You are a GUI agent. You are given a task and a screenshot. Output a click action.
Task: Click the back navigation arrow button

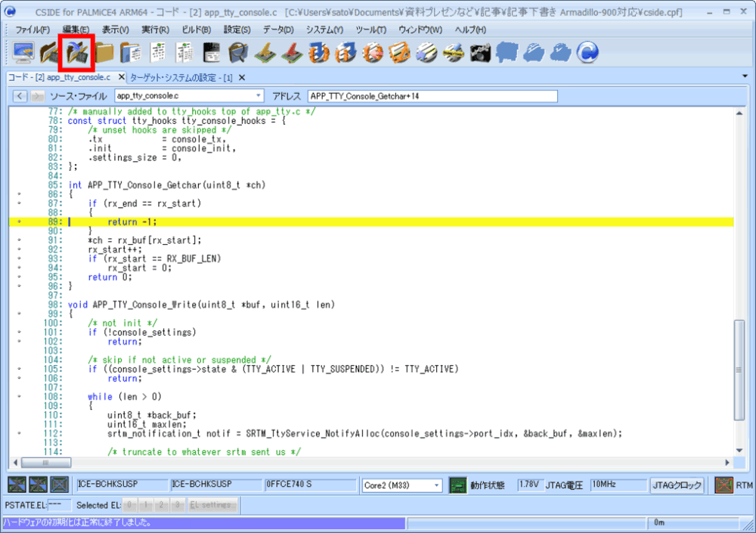(x=20, y=96)
